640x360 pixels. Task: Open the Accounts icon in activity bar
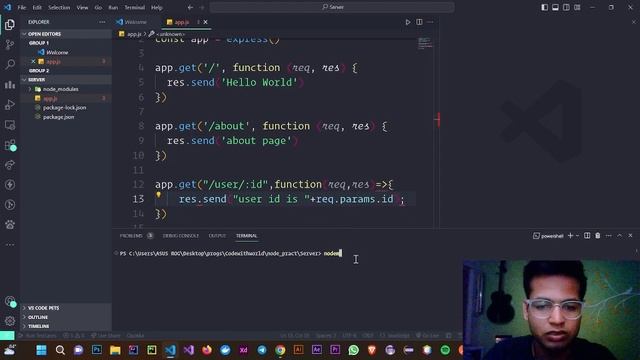coord(10,301)
